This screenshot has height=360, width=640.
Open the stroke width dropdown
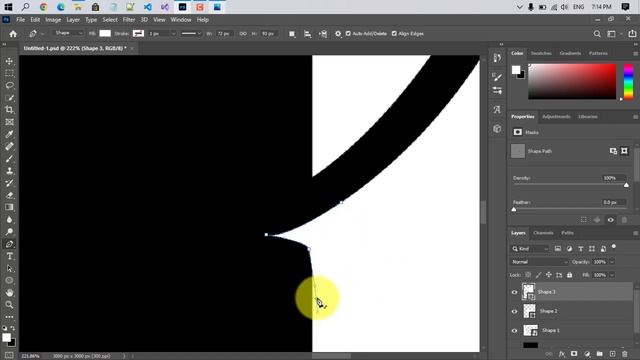pos(173,34)
